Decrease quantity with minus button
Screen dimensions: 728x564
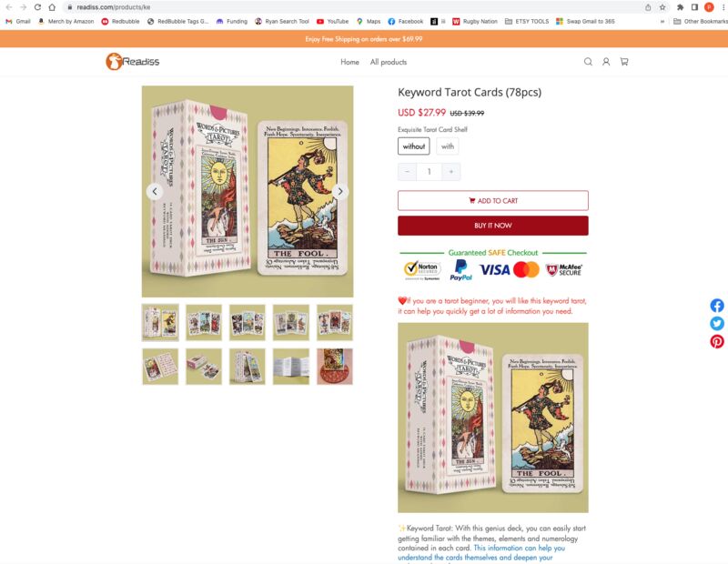click(407, 172)
